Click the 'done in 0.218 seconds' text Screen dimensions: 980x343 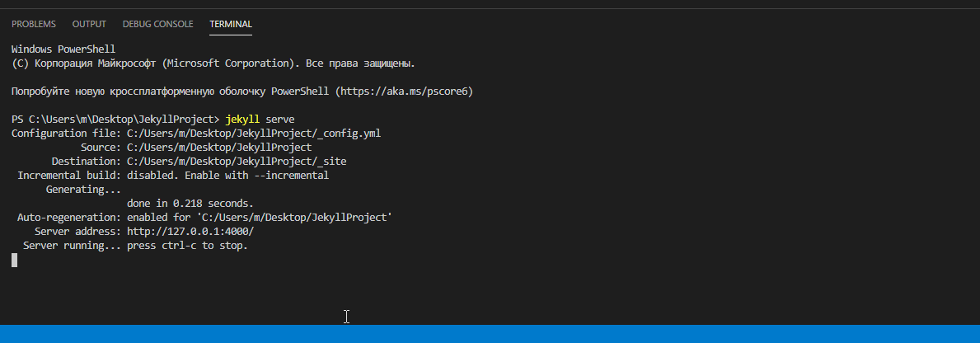coord(190,204)
